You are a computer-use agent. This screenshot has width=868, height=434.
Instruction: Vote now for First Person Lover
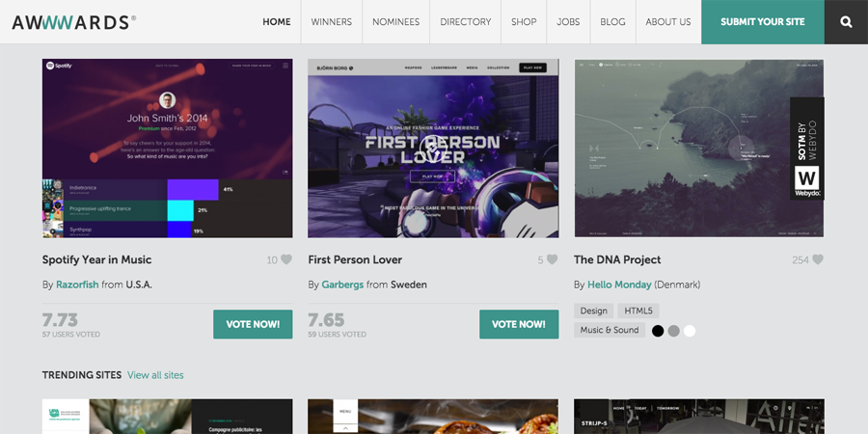tap(519, 324)
